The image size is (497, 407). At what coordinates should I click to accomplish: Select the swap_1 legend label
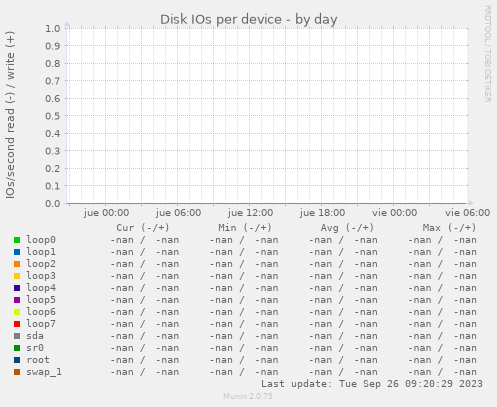(44, 372)
